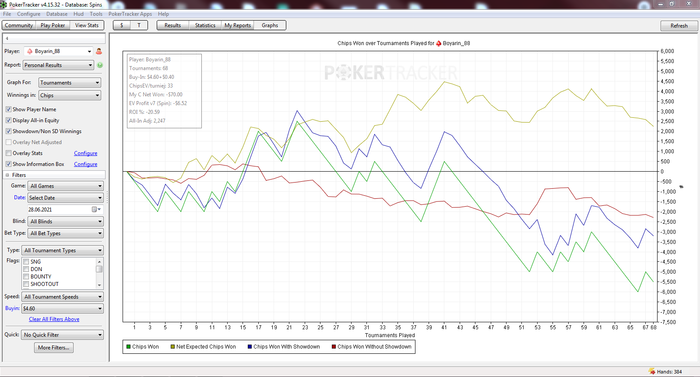
Task: Check the SNG flag checkbox
Action: [26, 262]
